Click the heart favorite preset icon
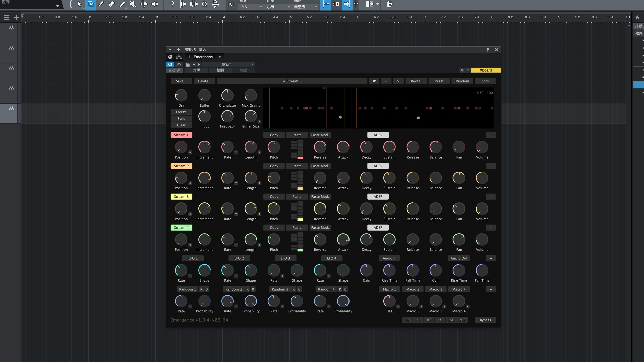 click(x=374, y=81)
